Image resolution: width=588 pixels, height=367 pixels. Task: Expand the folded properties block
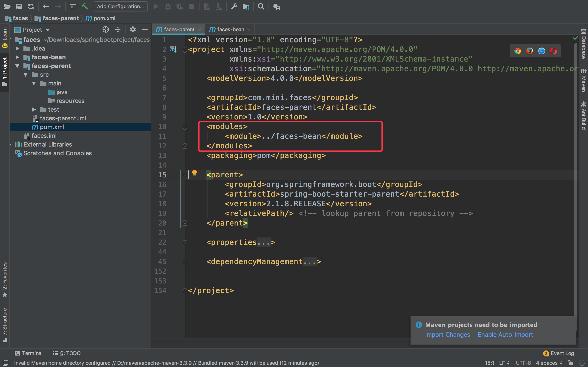click(185, 243)
